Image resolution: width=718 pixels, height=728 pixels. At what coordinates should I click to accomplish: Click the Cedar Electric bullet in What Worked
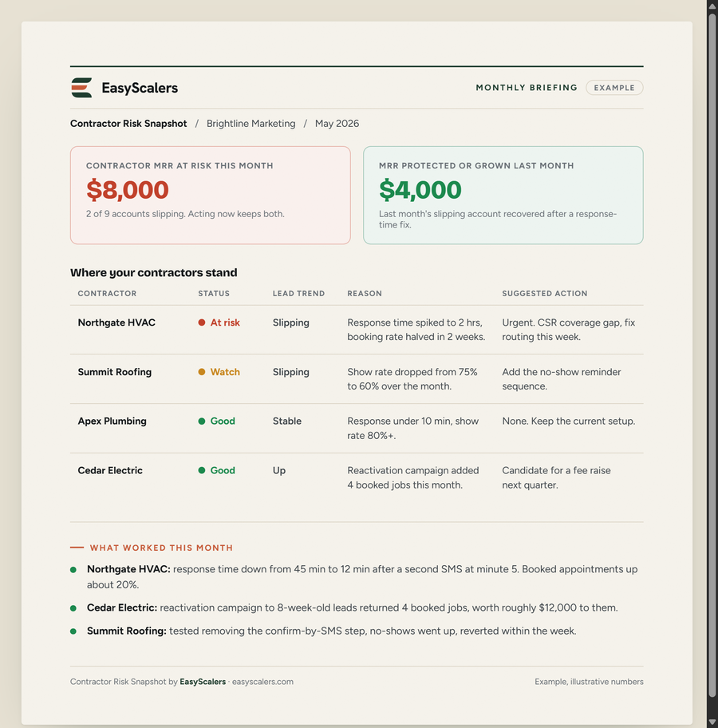[353, 607]
